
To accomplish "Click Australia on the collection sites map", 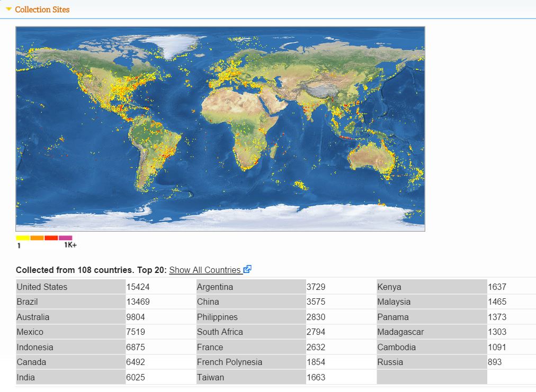I will tap(371, 156).
